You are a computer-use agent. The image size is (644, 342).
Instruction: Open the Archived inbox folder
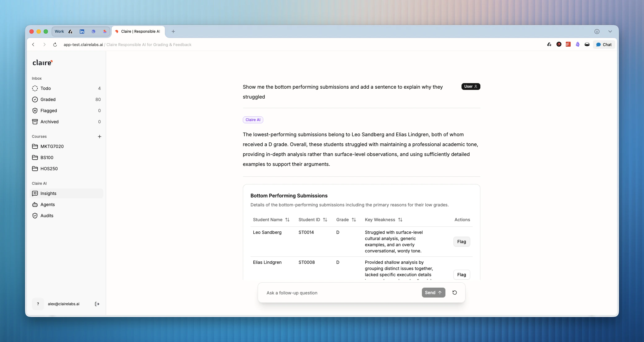(x=49, y=122)
